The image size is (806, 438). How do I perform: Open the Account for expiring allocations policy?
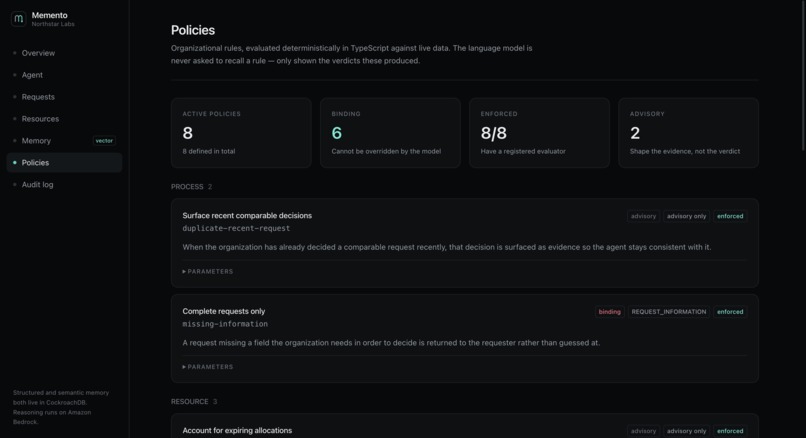(237, 431)
